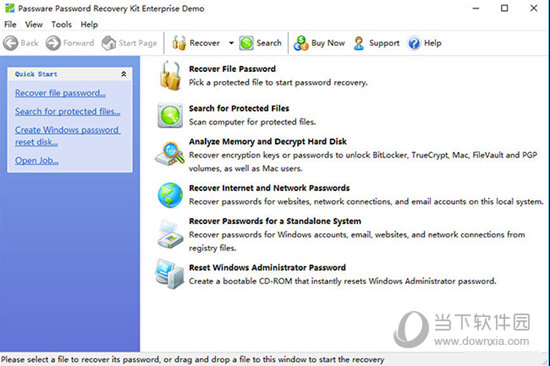Click the Recover File Password padlock icon
This screenshot has width=550, height=366.
(x=170, y=76)
